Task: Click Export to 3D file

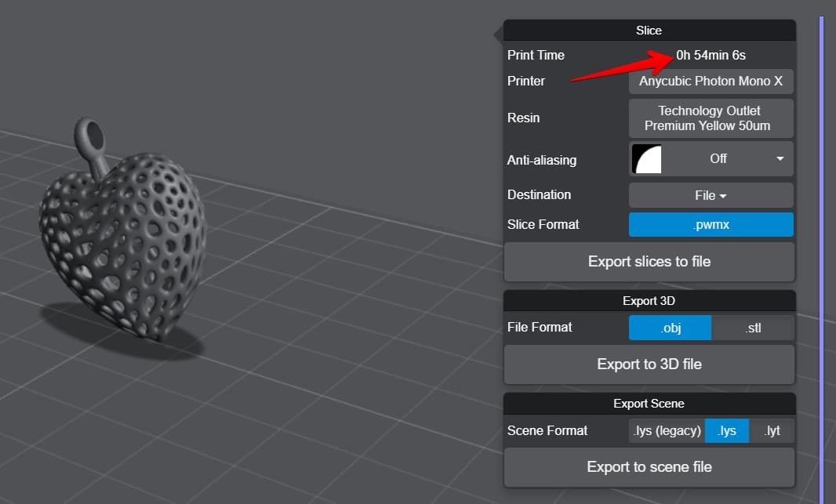Action: click(x=649, y=364)
